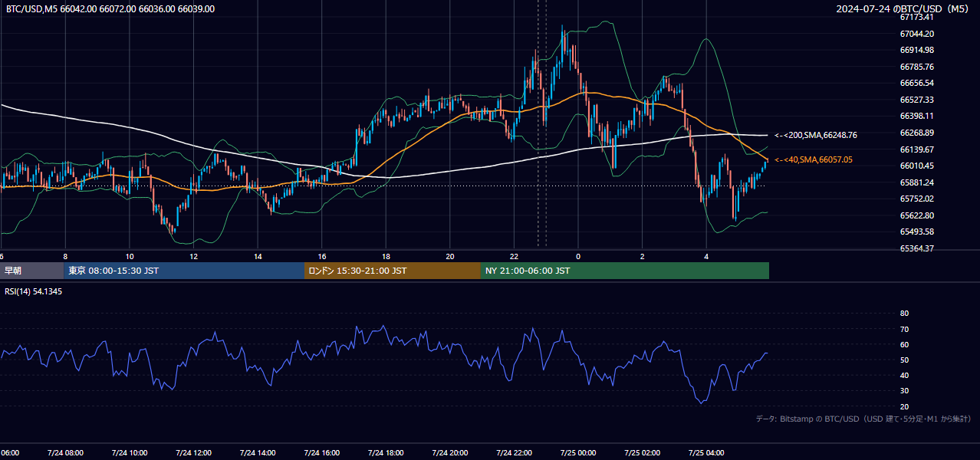Click price axis label 66527.33

[916, 100]
